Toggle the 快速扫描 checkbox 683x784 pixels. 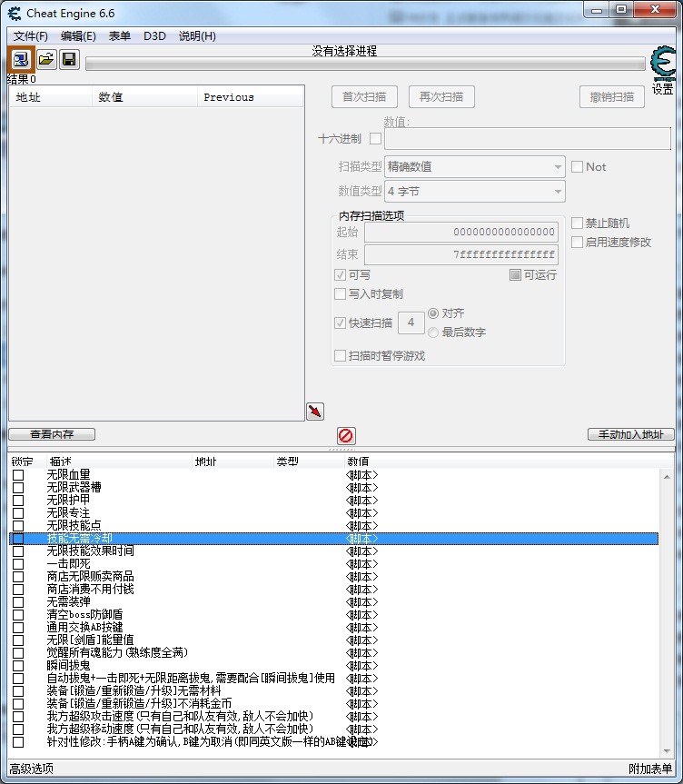[340, 323]
